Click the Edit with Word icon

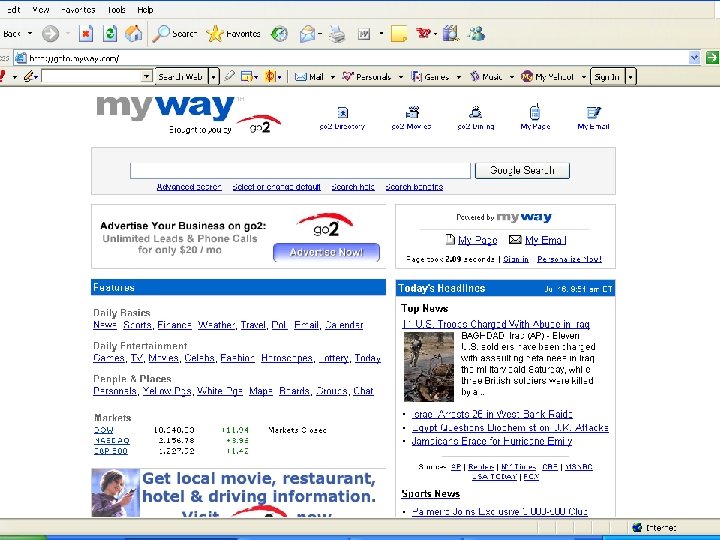364,34
